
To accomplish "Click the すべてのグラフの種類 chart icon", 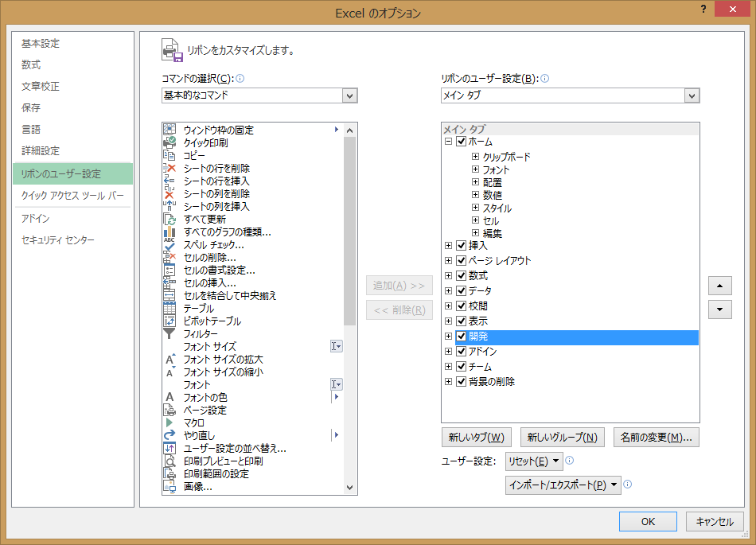I will coord(170,232).
